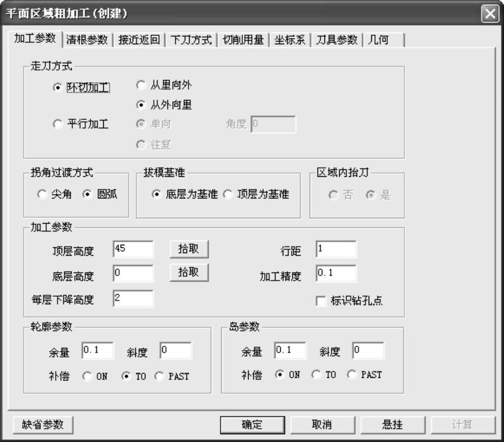This screenshot has width=504, height=442.
Task: Select 尖角 corner transition
Action: 42,195
